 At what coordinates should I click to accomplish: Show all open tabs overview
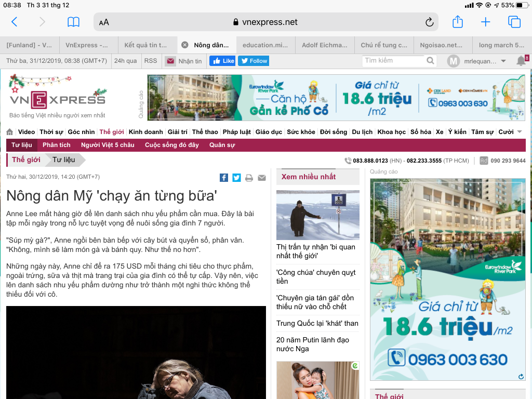(x=514, y=22)
